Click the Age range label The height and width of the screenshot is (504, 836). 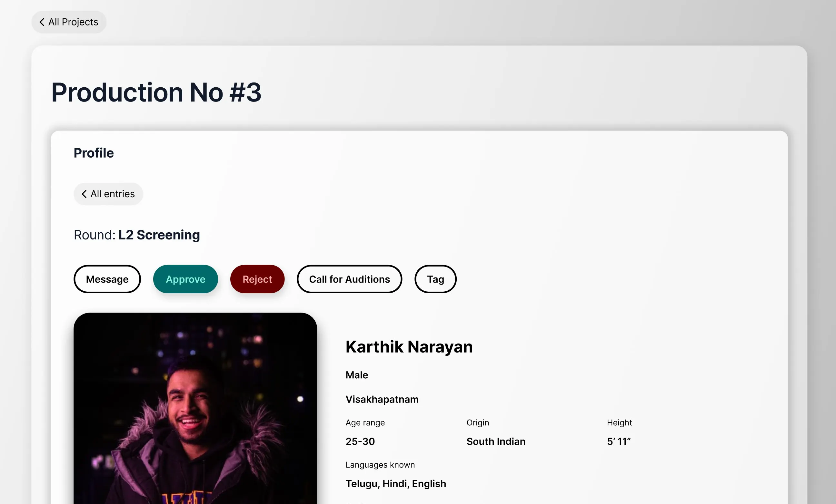365,423
